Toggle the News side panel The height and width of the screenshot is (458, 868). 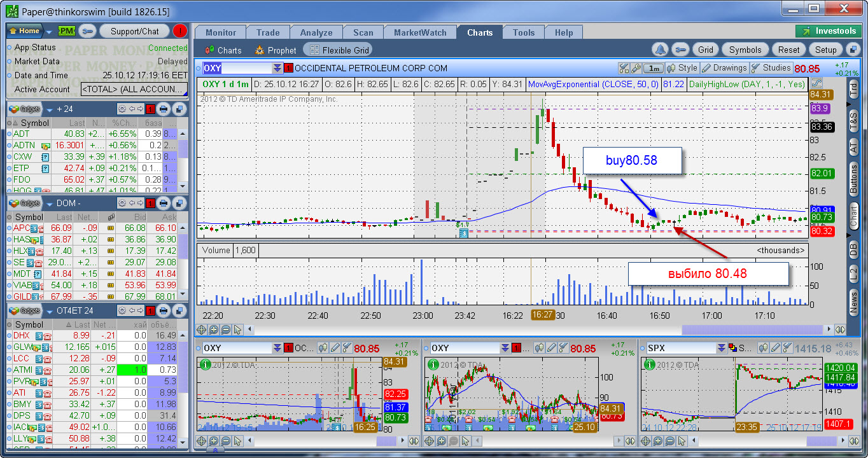pyautogui.click(x=854, y=302)
